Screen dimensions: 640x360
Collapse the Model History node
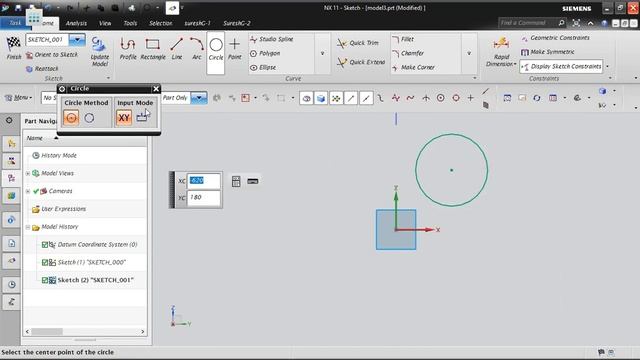coord(28,227)
